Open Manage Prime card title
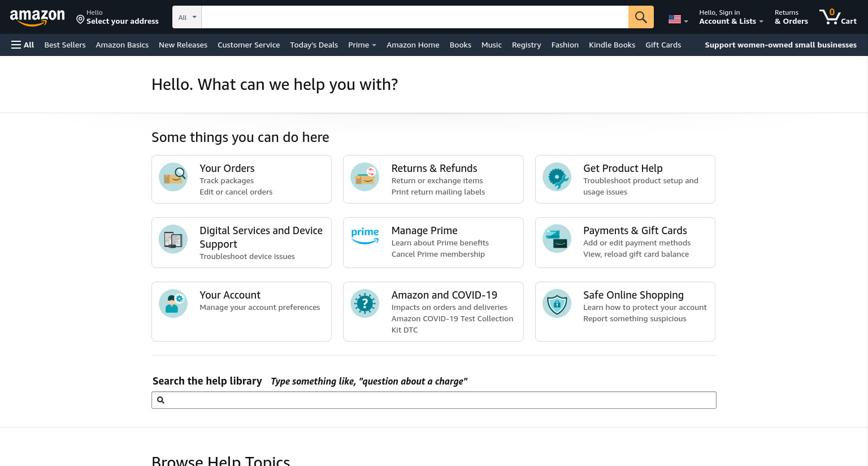868x466 pixels. [424, 230]
